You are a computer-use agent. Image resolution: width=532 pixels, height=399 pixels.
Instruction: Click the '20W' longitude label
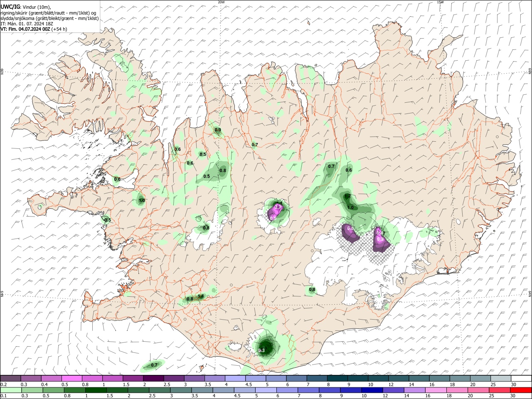click(x=221, y=2)
